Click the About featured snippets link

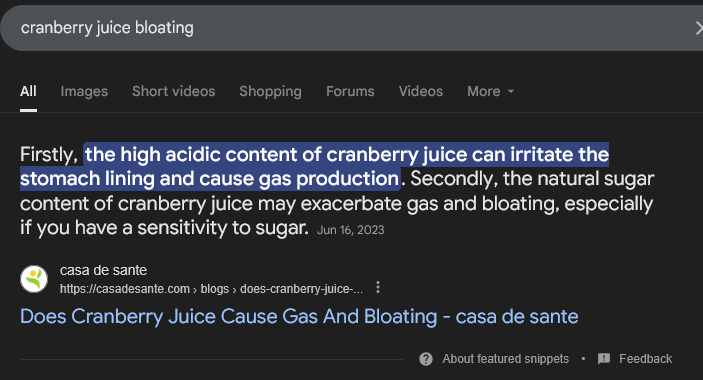[506, 359]
